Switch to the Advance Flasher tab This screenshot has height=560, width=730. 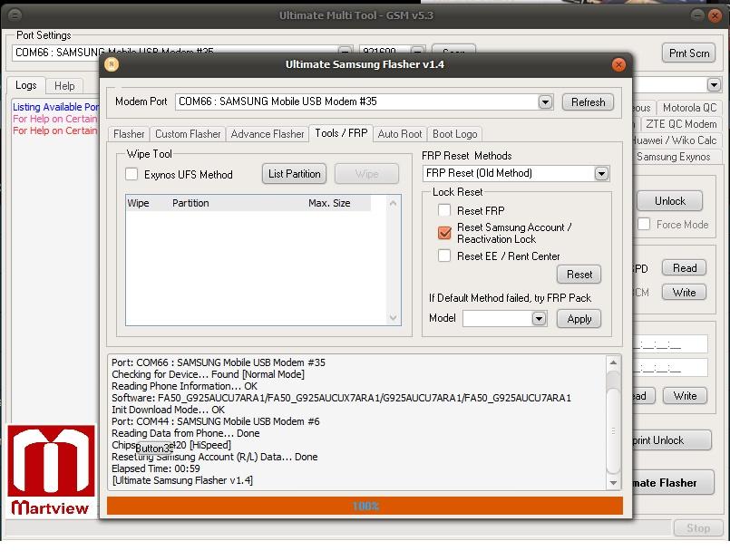268,134
